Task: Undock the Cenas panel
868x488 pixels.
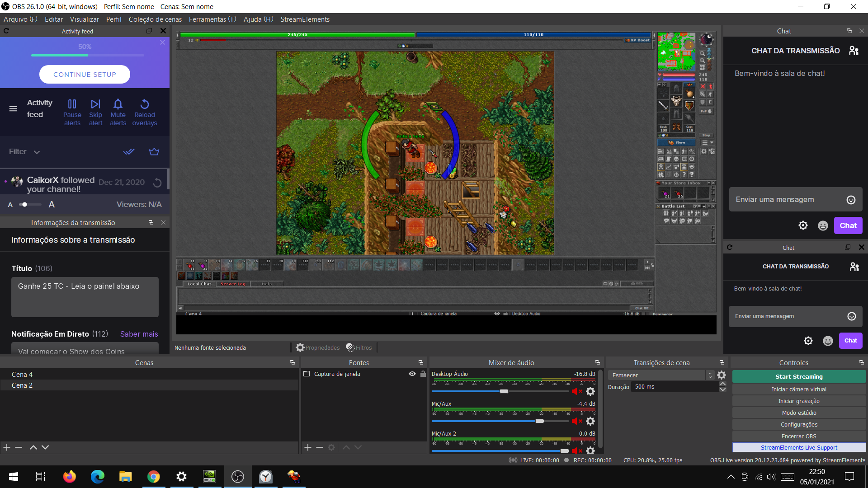Action: click(292, 362)
